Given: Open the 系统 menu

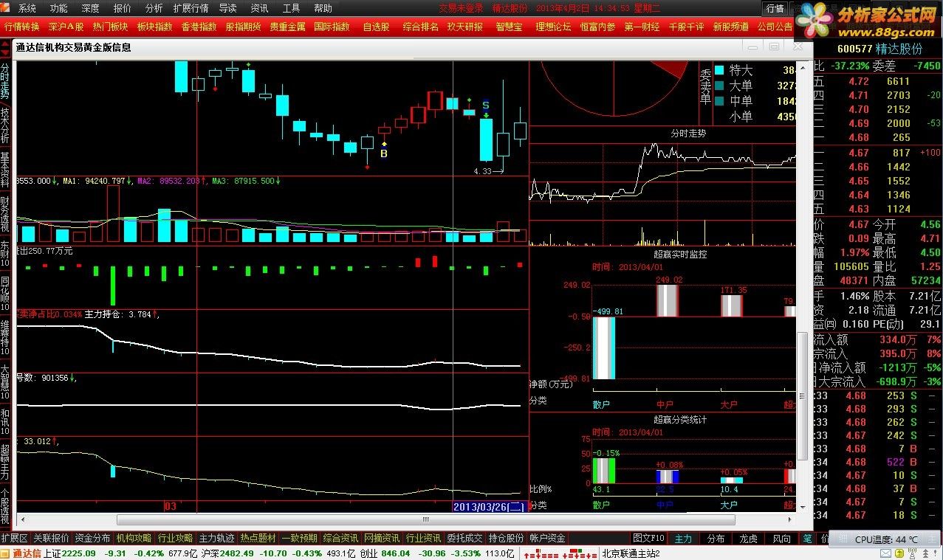Looking at the screenshot, I should tap(27, 8).
